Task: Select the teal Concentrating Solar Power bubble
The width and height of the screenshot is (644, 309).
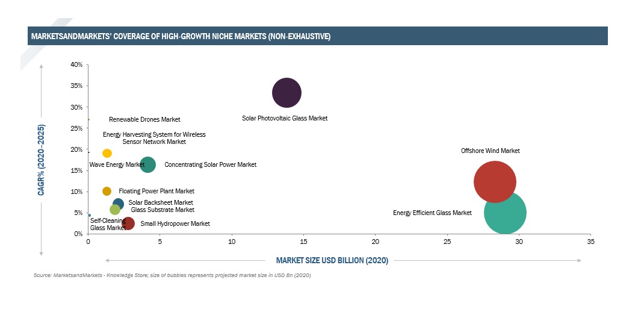Action: pos(147,164)
